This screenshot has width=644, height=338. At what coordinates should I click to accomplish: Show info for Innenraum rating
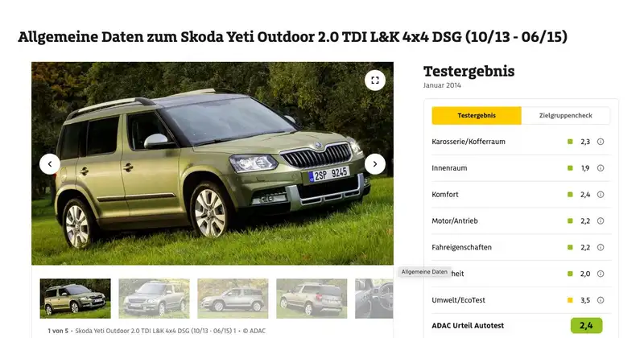[600, 168]
